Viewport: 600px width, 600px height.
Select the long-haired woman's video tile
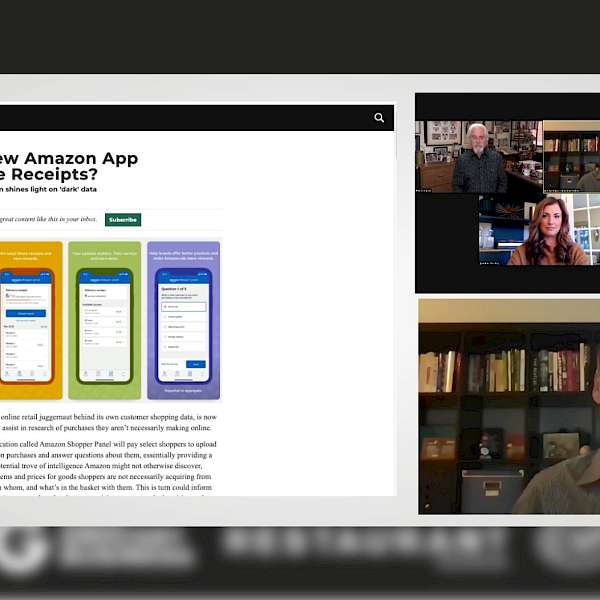click(x=540, y=229)
